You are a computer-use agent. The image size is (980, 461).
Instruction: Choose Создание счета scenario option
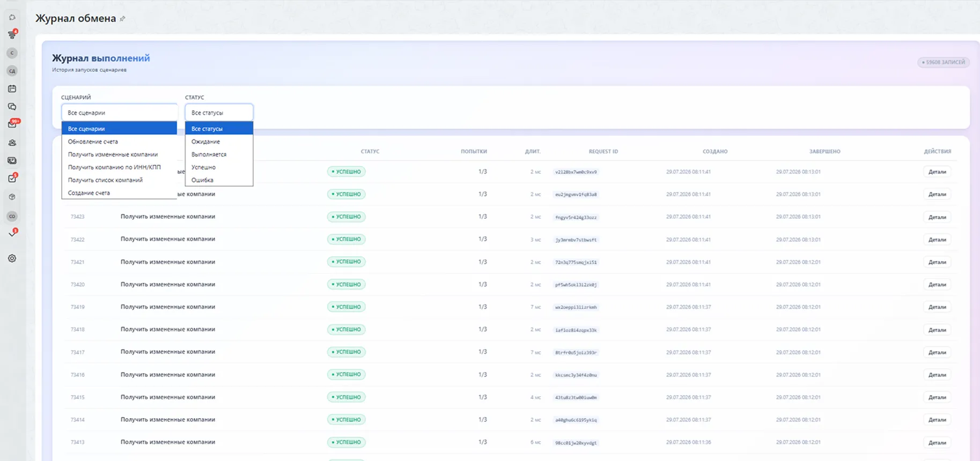pyautogui.click(x=119, y=193)
